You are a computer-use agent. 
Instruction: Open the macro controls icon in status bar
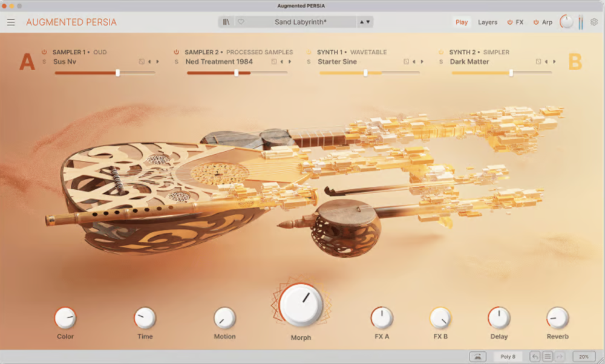pos(477,357)
